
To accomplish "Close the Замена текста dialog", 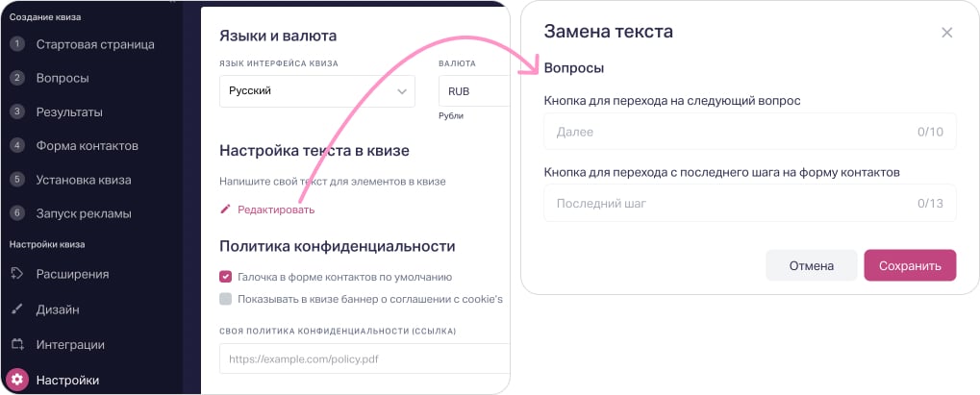I will (947, 33).
